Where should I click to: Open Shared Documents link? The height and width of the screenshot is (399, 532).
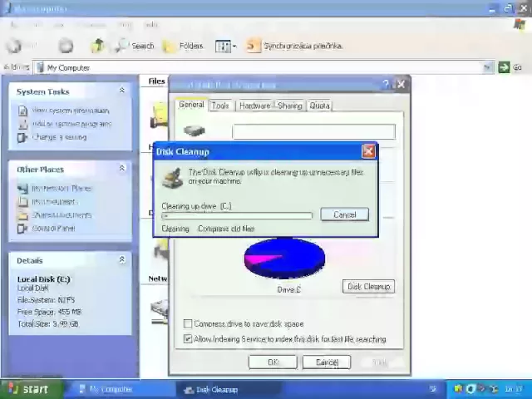point(62,215)
